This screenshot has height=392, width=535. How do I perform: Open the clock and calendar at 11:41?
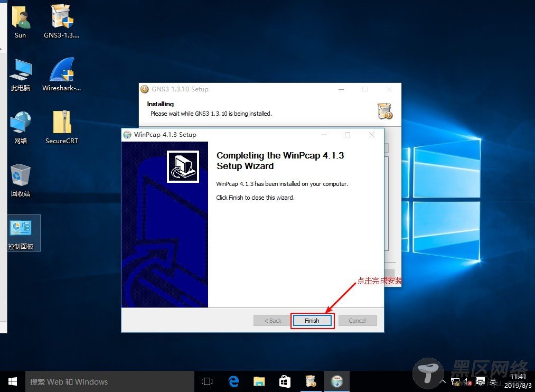[518, 381]
